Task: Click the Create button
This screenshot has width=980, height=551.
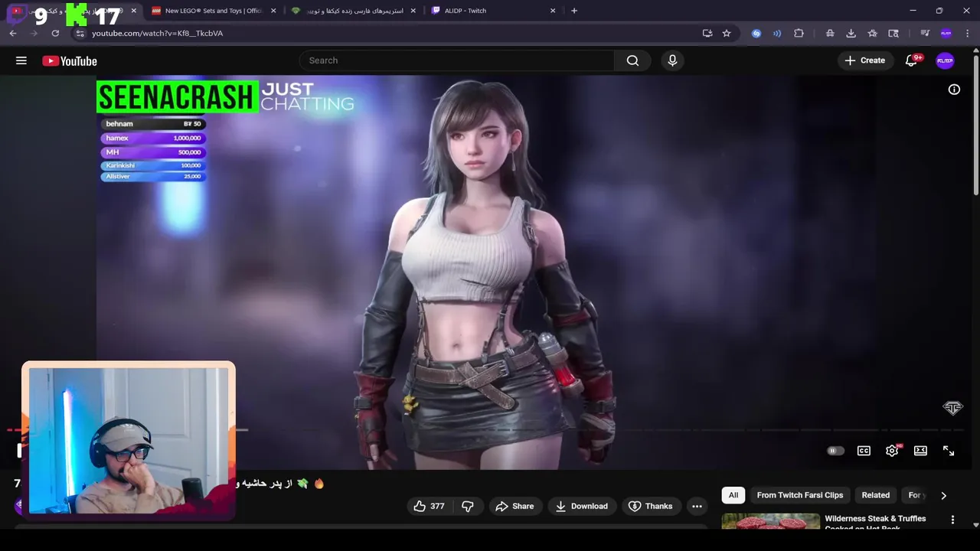Action: (x=865, y=60)
